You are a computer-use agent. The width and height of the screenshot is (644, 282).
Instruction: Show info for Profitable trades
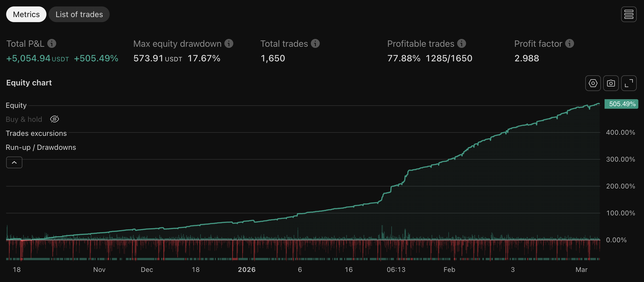(462, 43)
